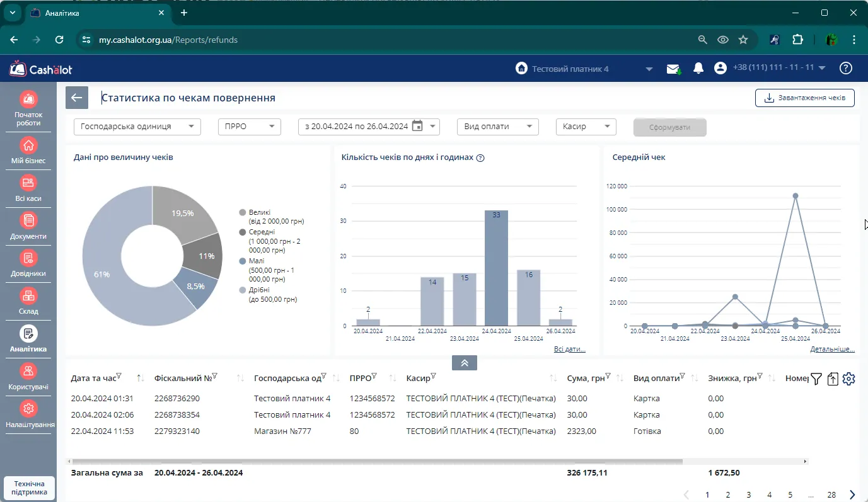This screenshot has width=868, height=502.
Task: Click the notifications bell icon
Action: 698,68
